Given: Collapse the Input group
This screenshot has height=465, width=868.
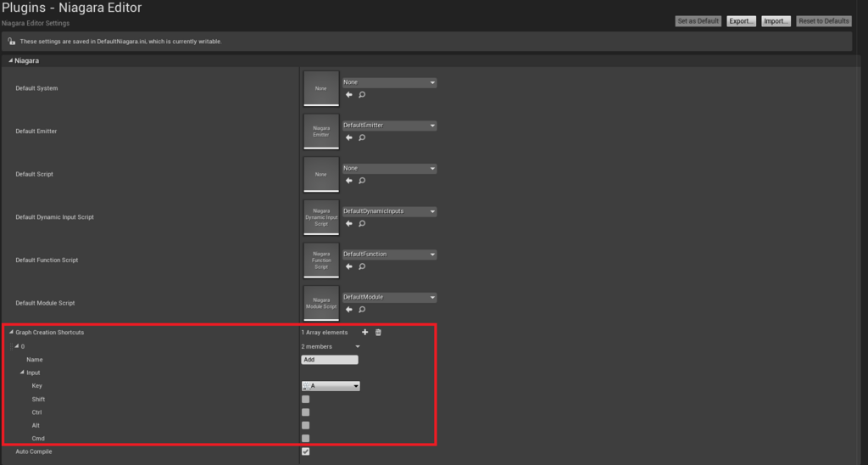Looking at the screenshot, I should pyautogui.click(x=22, y=373).
